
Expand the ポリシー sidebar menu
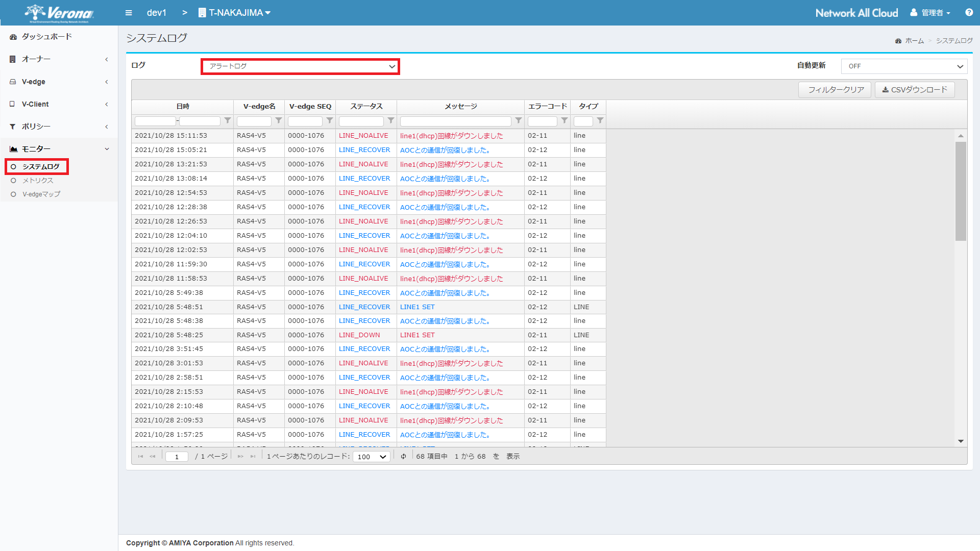[x=59, y=127]
